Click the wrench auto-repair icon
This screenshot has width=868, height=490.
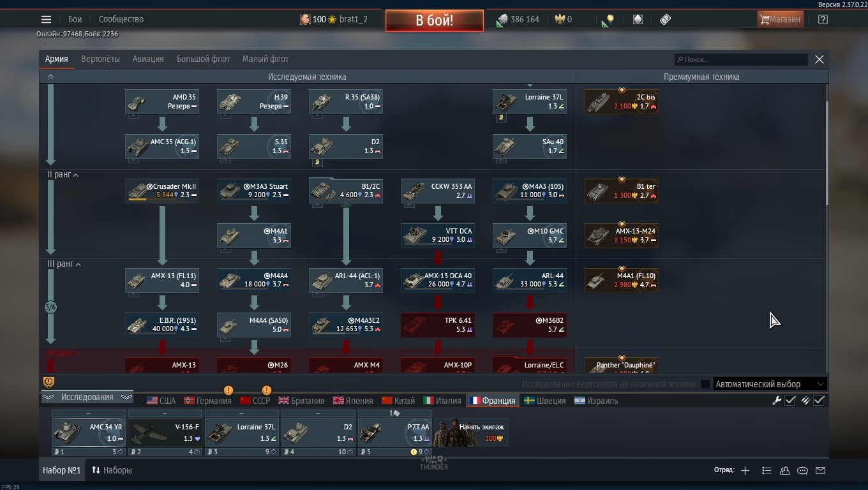pos(777,401)
